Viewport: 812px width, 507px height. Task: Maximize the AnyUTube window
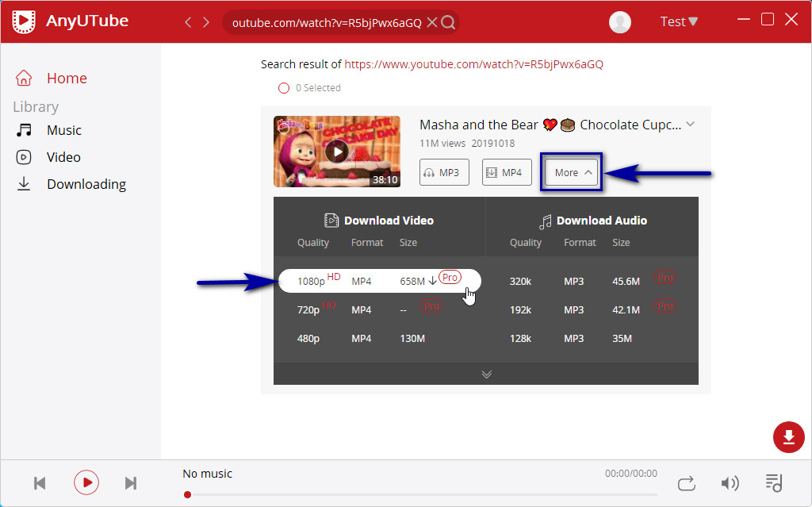[768, 19]
